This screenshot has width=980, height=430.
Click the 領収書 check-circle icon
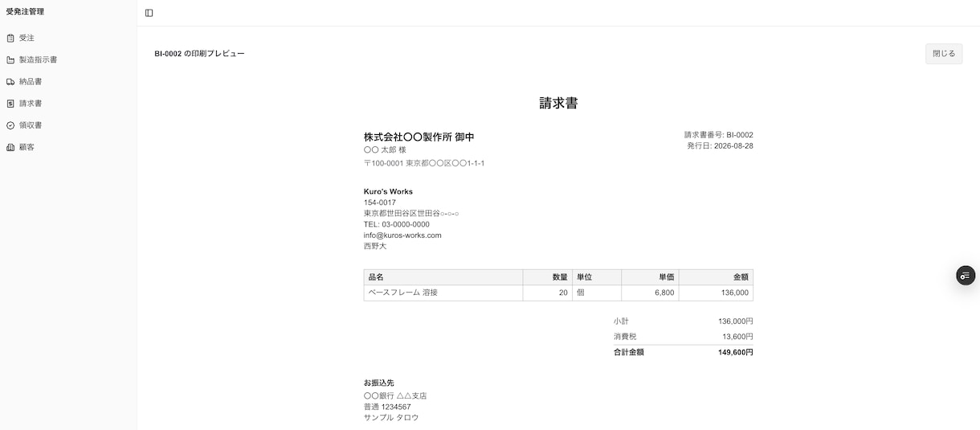pos(10,125)
